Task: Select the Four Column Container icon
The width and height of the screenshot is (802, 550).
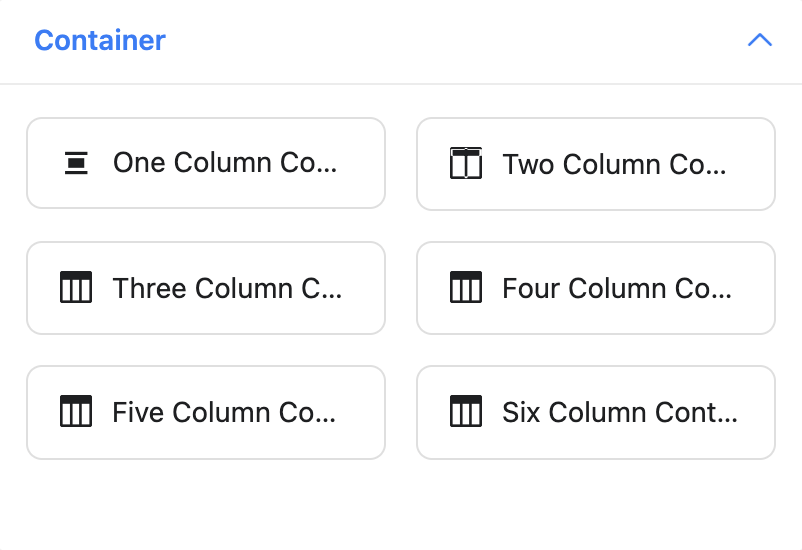Action: point(465,287)
